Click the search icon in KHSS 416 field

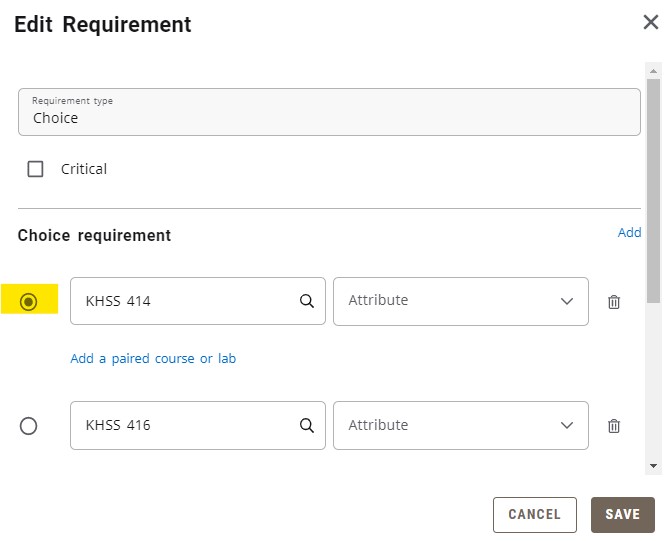(x=307, y=425)
